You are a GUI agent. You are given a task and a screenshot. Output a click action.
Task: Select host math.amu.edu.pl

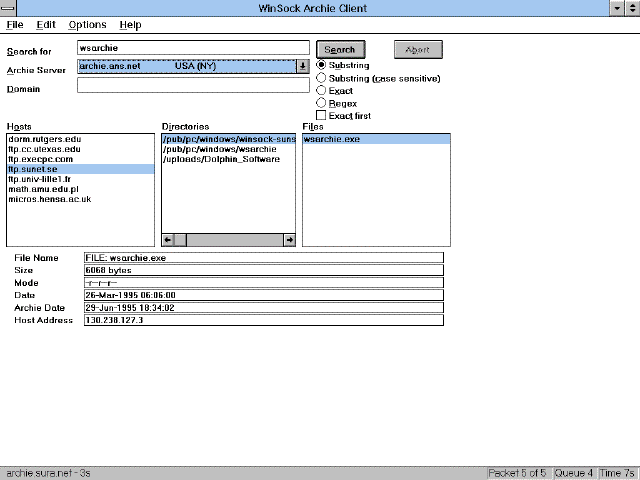tap(80, 189)
